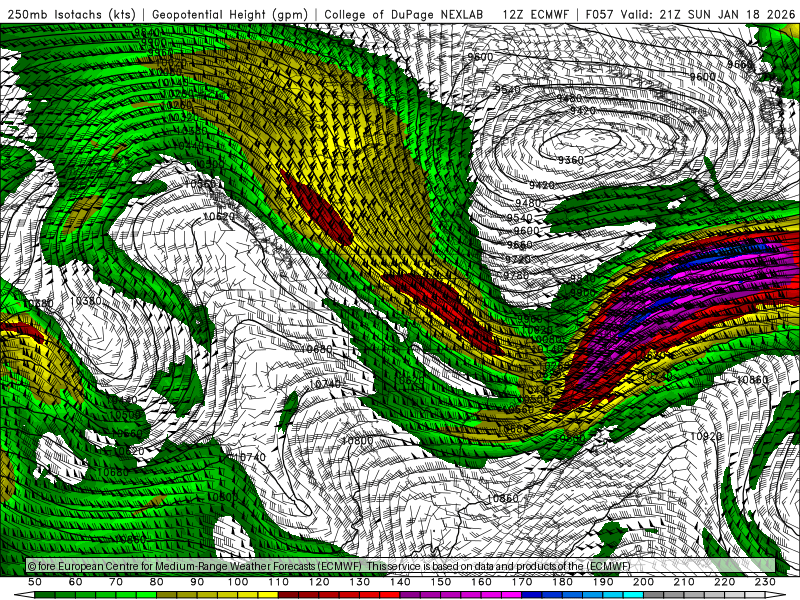Viewport: 800px width, 600px height.
Task: Click the 9780 height contour label
Action: coord(516,275)
